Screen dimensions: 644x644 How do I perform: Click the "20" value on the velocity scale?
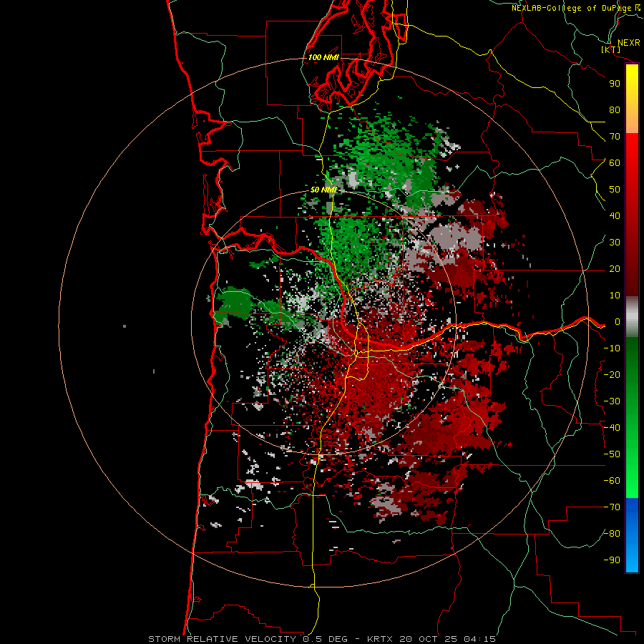(x=615, y=269)
